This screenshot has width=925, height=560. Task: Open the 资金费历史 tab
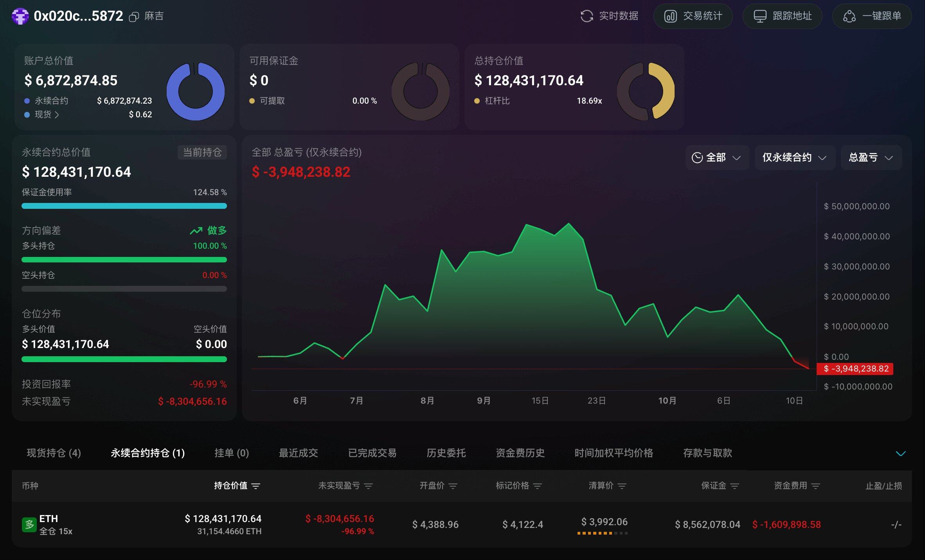[520, 453]
